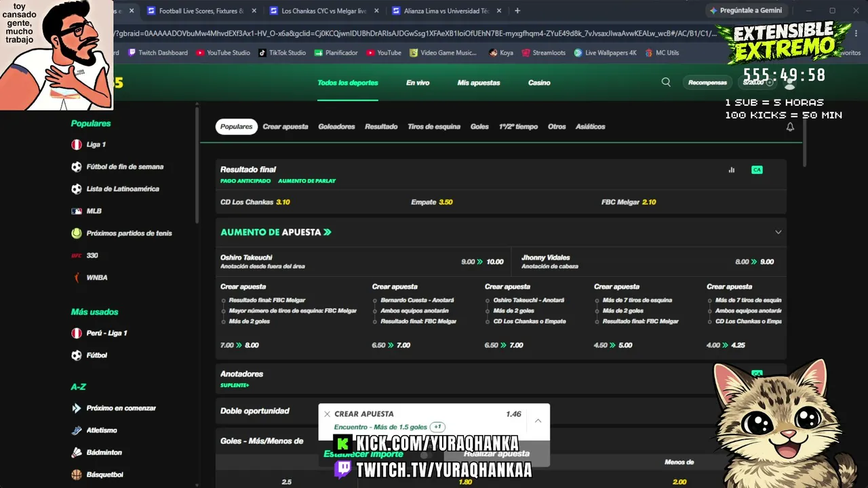Go to Todos los deportes in top navigation
This screenshot has width=868, height=488.
[348, 83]
